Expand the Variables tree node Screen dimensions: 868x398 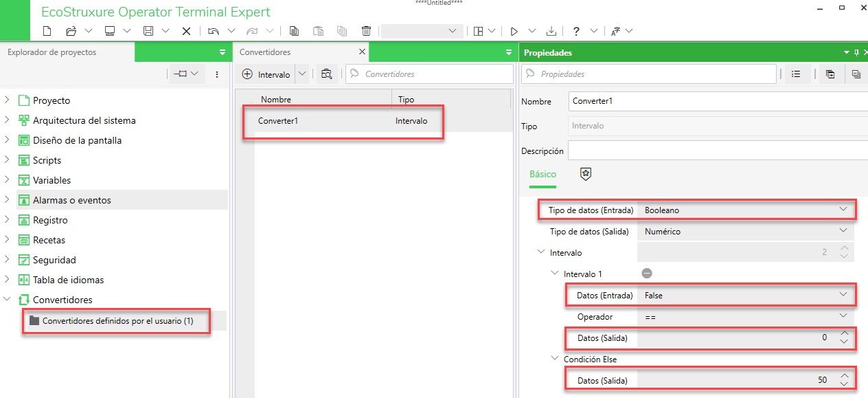point(7,180)
